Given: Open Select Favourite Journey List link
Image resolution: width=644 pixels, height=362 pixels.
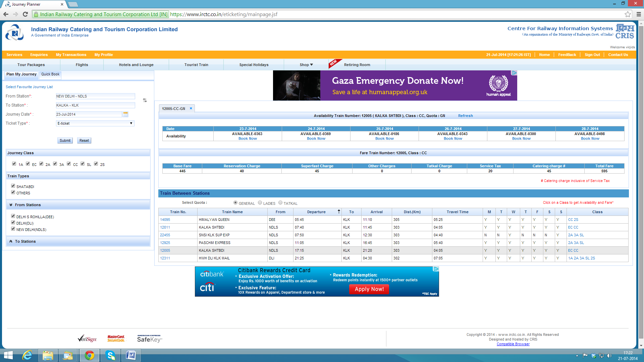Looking at the screenshot, I should coord(29,87).
